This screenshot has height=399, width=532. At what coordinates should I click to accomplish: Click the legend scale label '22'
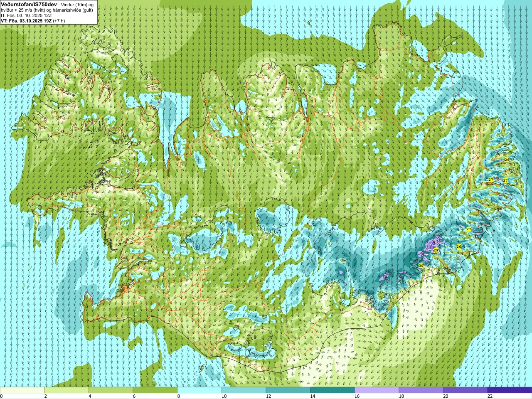[490, 396]
